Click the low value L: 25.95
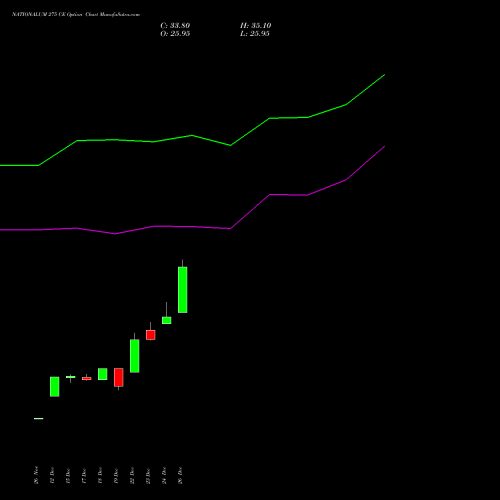This screenshot has height=500, width=500. click(x=255, y=34)
